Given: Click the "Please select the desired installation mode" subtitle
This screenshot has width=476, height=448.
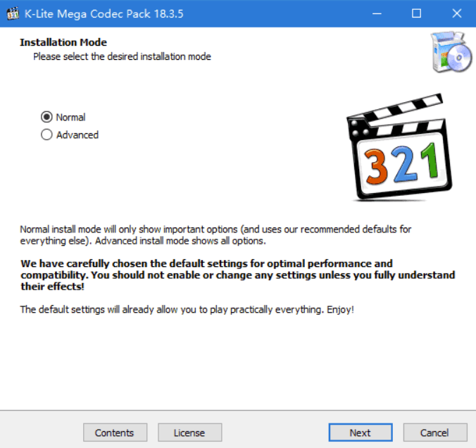Looking at the screenshot, I should tap(122, 56).
